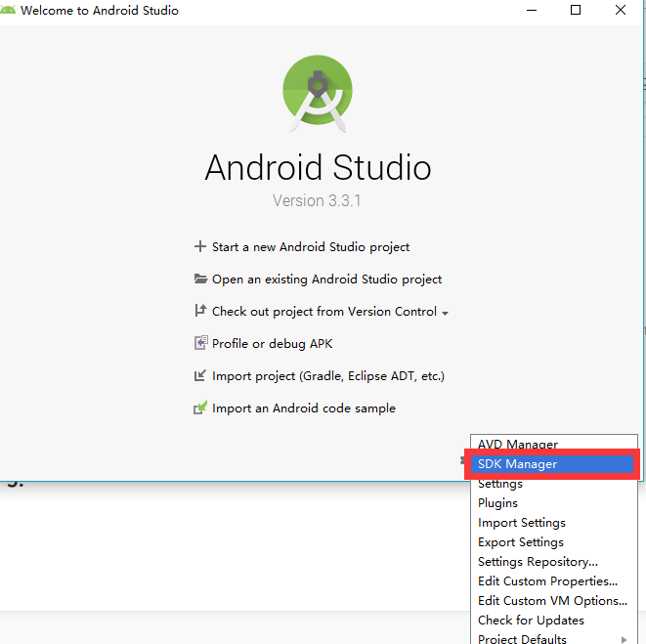The height and width of the screenshot is (644, 646).
Task: Click the version control checkout icon
Action: (200, 310)
